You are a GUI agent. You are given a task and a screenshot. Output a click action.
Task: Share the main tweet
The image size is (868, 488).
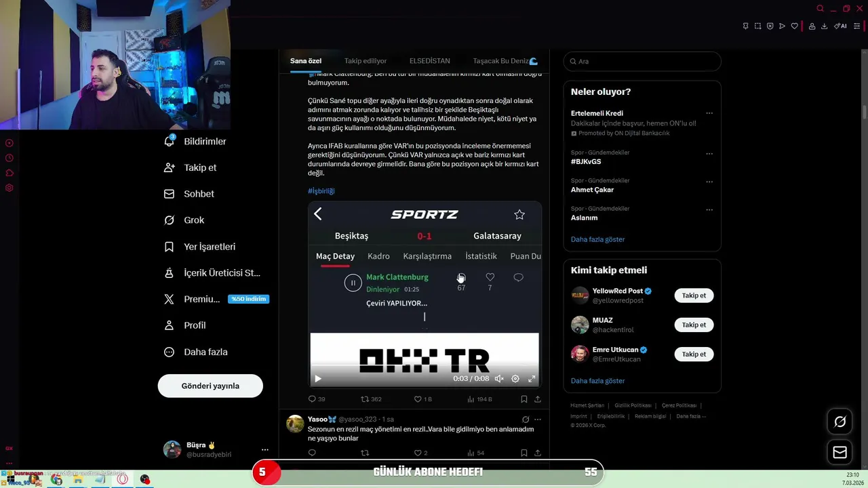(x=538, y=399)
